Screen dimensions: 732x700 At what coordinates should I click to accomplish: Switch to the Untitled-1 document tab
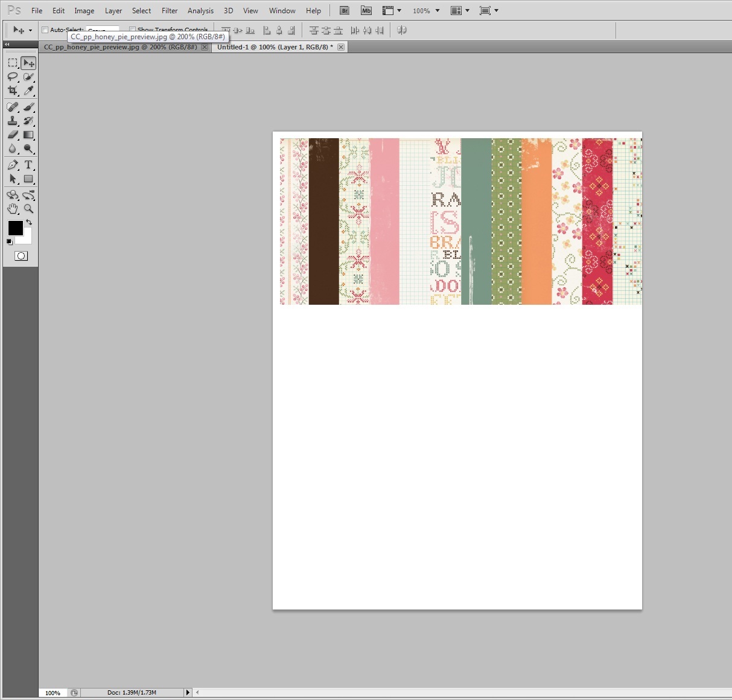275,46
